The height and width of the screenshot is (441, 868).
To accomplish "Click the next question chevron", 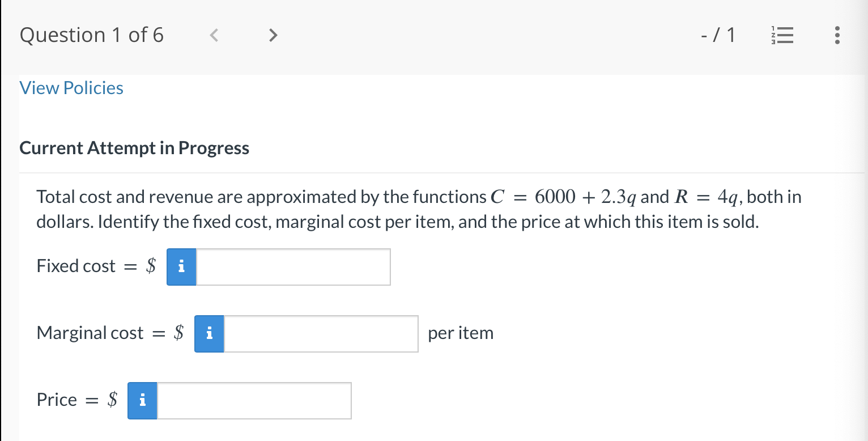I will [273, 35].
